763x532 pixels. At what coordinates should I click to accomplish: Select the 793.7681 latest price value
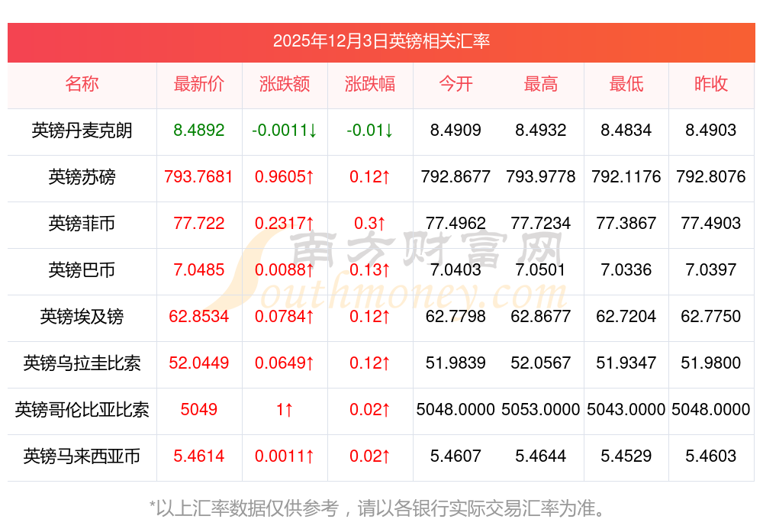(199, 176)
